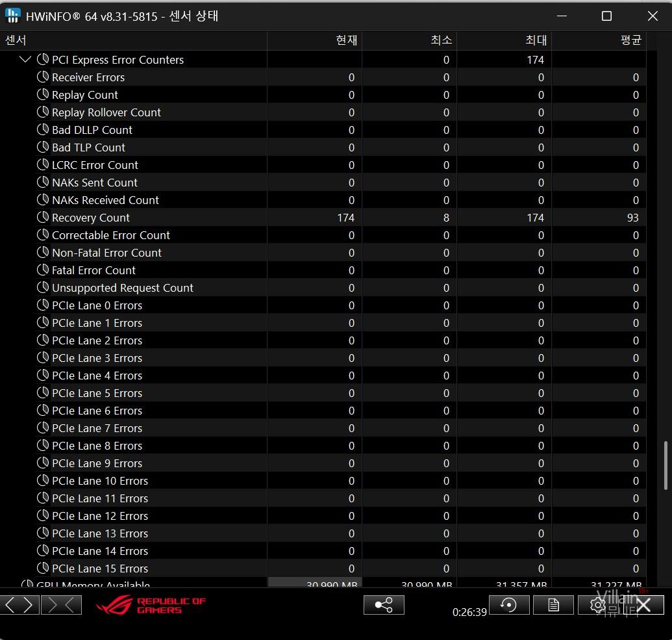672x640 pixels.
Task: Maximize the HWiNFO sensor window
Action: click(606, 16)
